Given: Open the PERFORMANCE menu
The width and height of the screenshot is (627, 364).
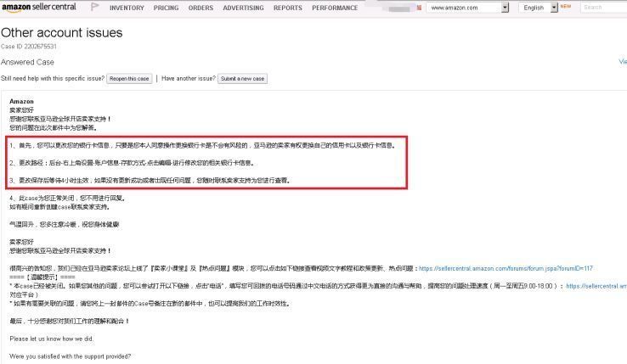Looking at the screenshot, I should tap(335, 8).
